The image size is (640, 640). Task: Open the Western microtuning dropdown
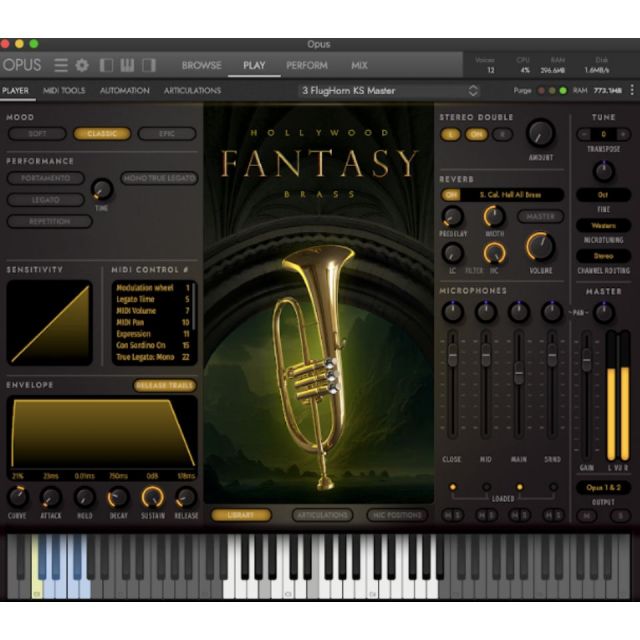[603, 225]
